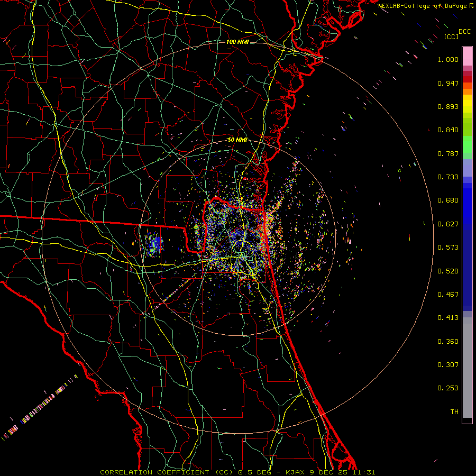Click the 0.787 scale value
The width and height of the screenshot is (476, 476).
[448, 153]
